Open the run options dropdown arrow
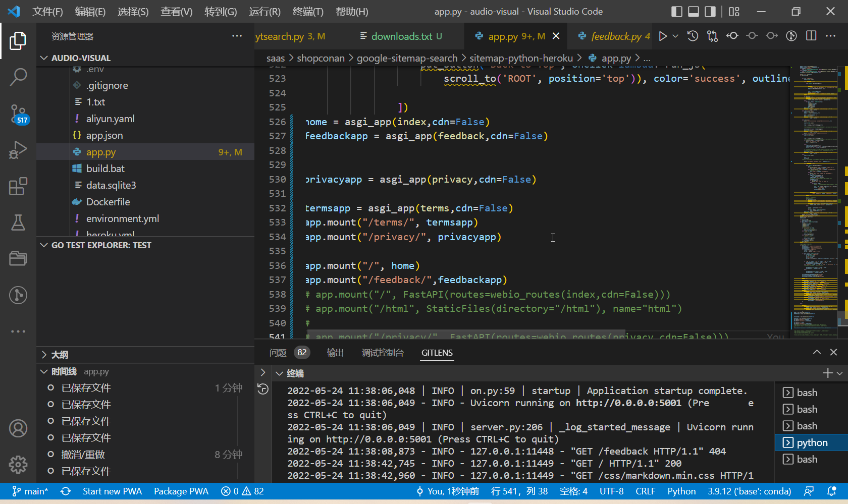This screenshot has width=848, height=504. (x=675, y=36)
